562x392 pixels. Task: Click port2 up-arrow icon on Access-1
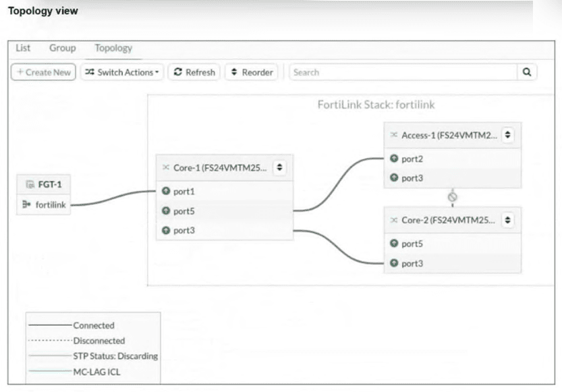(393, 159)
